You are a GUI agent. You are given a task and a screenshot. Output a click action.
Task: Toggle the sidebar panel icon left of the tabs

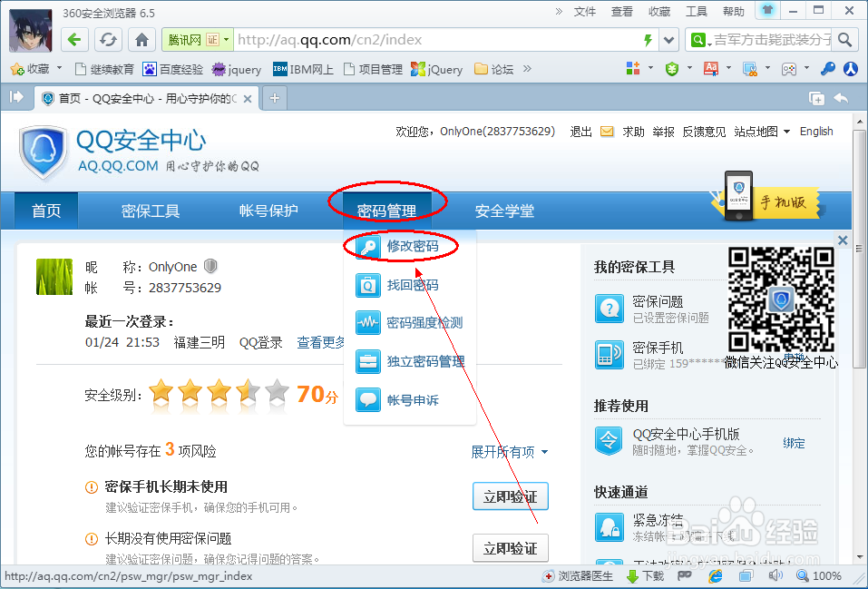coord(16,97)
